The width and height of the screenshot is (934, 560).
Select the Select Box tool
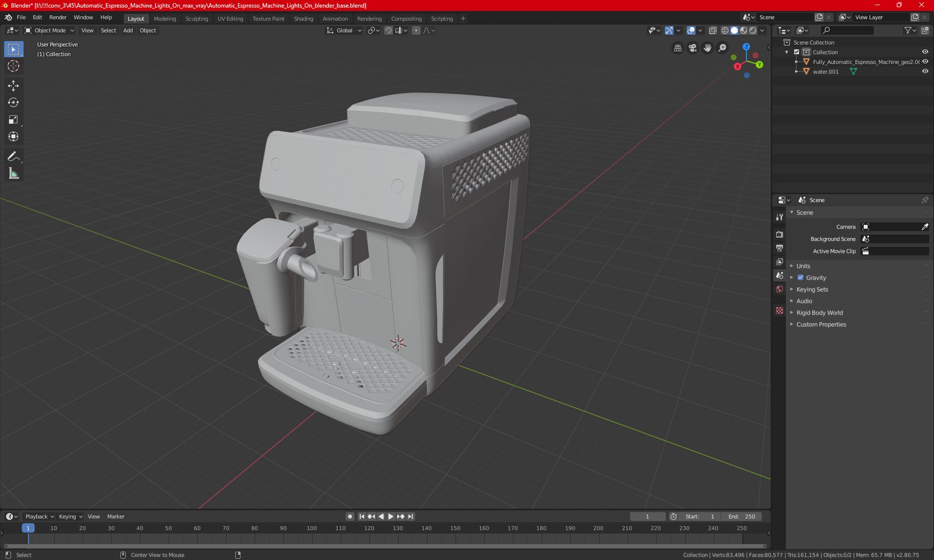(13, 49)
